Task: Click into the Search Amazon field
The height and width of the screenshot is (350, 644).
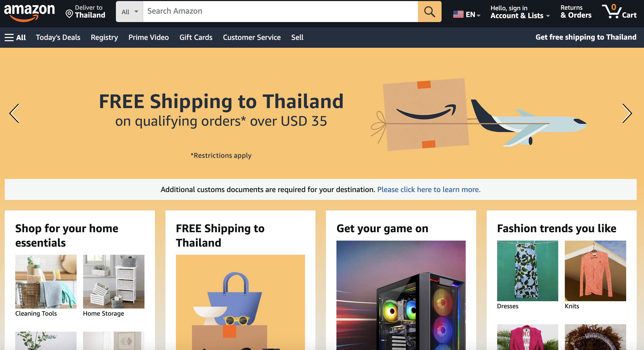Action: 280,12
